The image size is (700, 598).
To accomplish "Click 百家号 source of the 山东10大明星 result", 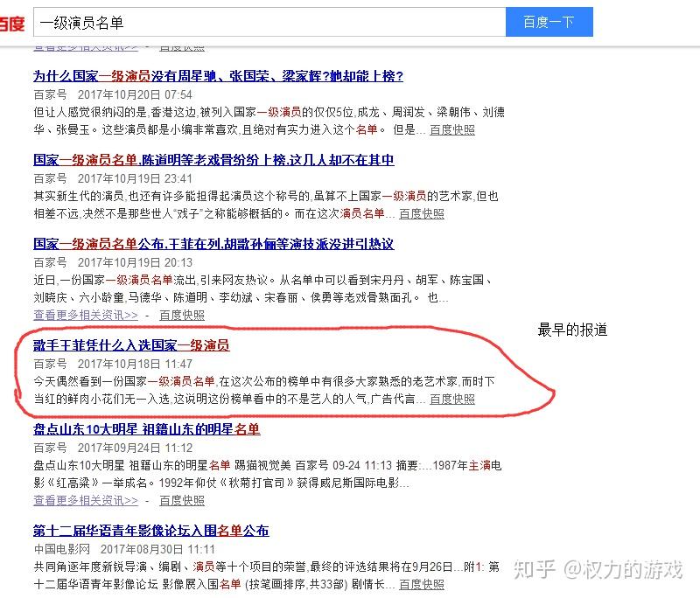I will 50,448.
